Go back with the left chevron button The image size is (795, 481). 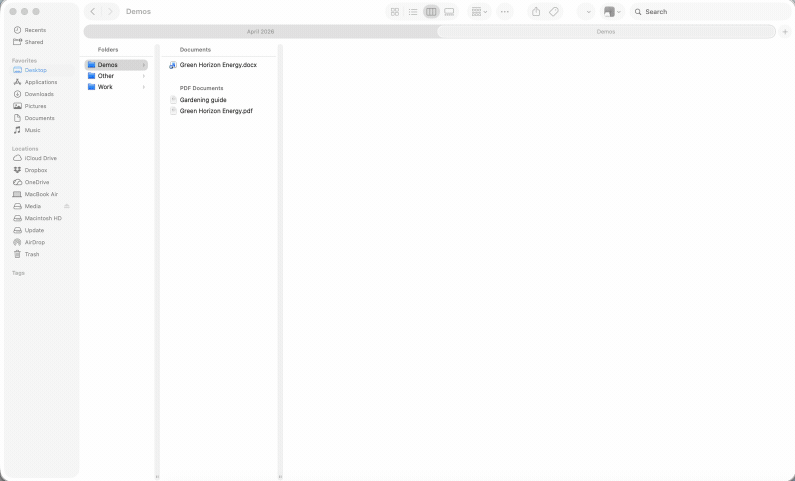point(93,12)
